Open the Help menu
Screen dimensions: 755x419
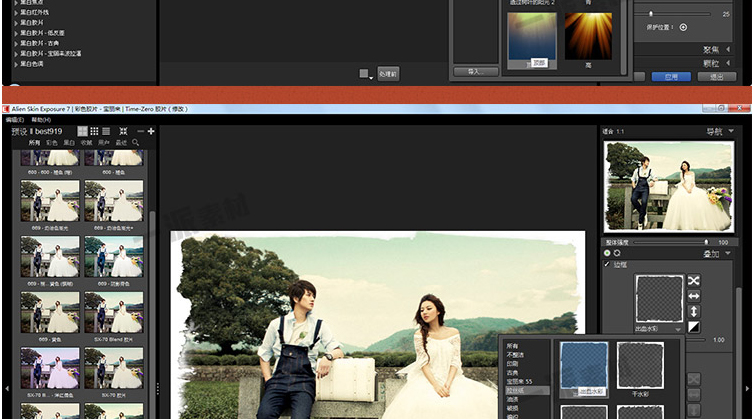click(41, 120)
